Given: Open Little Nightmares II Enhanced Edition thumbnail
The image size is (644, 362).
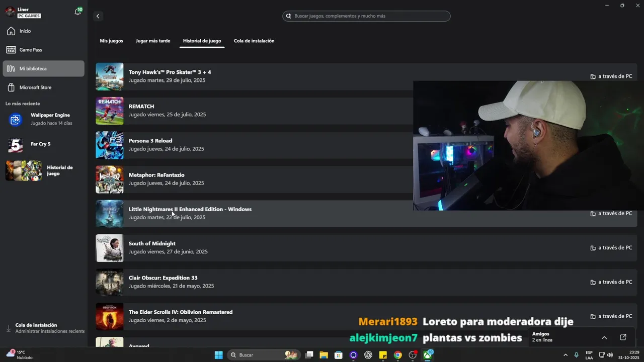Looking at the screenshot, I should (110, 214).
